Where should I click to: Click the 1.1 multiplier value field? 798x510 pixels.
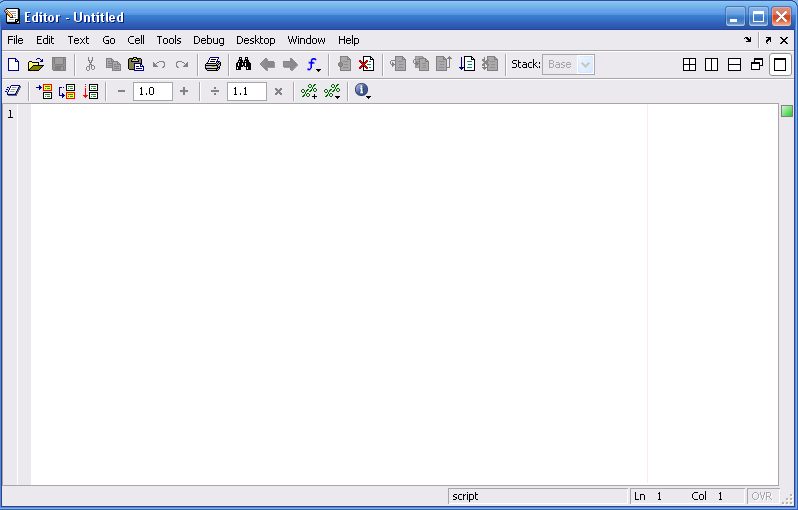click(247, 92)
